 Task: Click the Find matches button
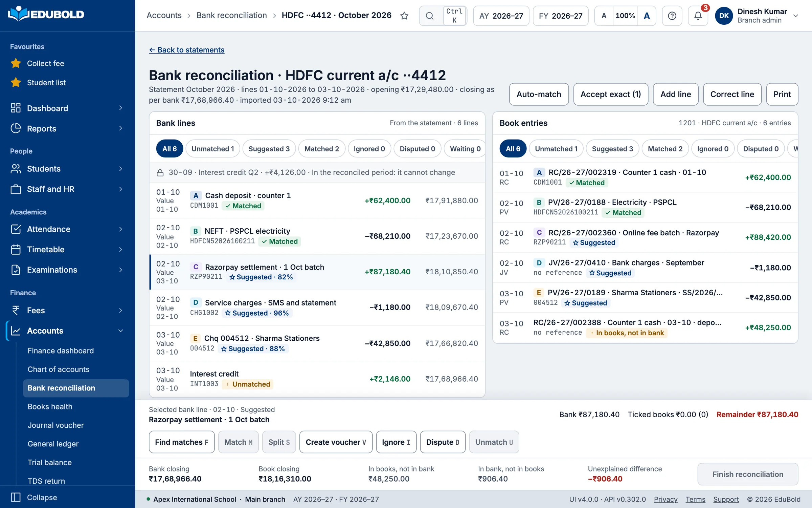(181, 442)
